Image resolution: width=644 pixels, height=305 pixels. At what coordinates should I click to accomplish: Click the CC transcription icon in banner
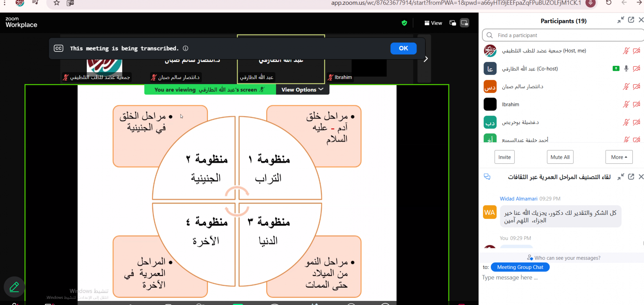tap(58, 48)
